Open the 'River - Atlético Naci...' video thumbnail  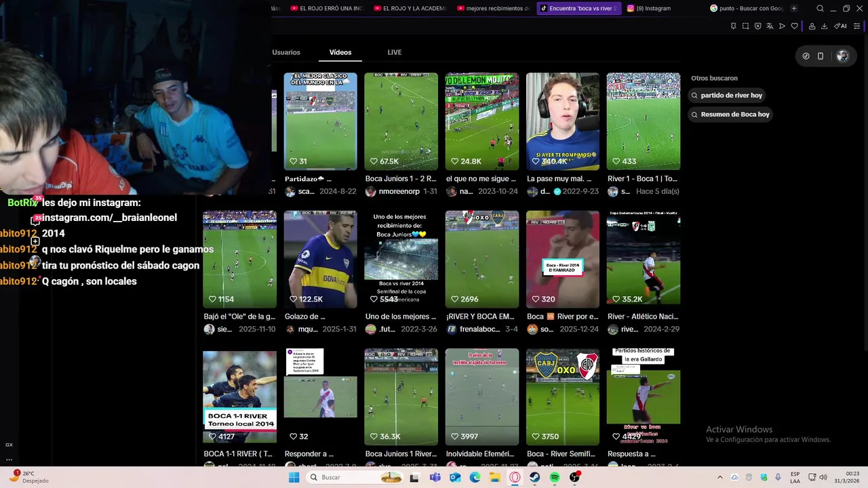coord(643,259)
